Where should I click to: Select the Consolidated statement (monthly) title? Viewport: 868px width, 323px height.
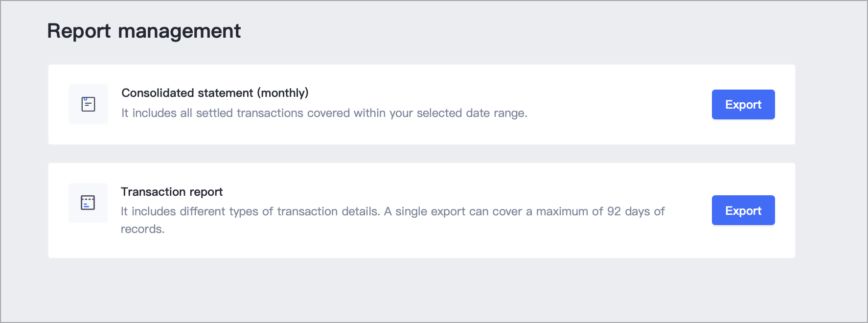point(215,92)
